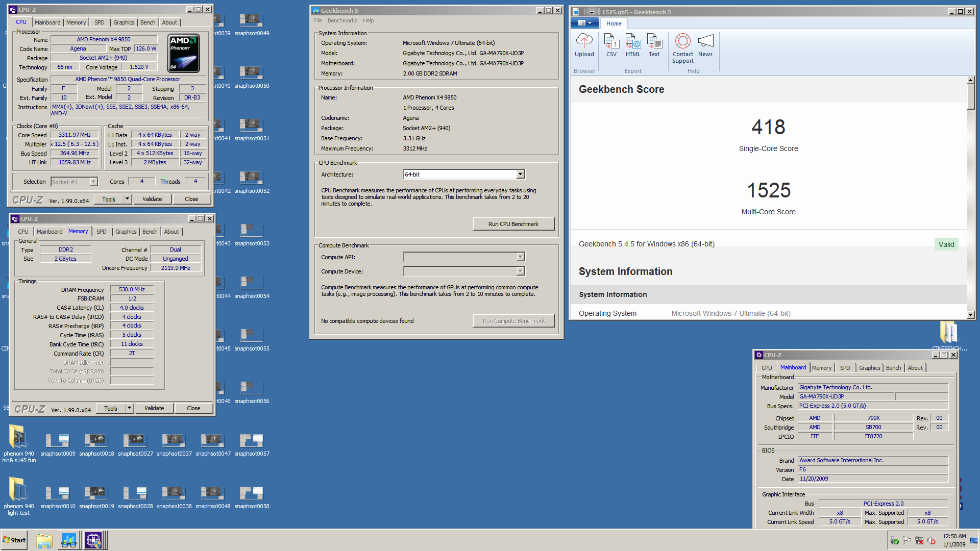The image size is (980, 551).
Task: Switch to the Home ribbon tab
Action: coord(614,23)
